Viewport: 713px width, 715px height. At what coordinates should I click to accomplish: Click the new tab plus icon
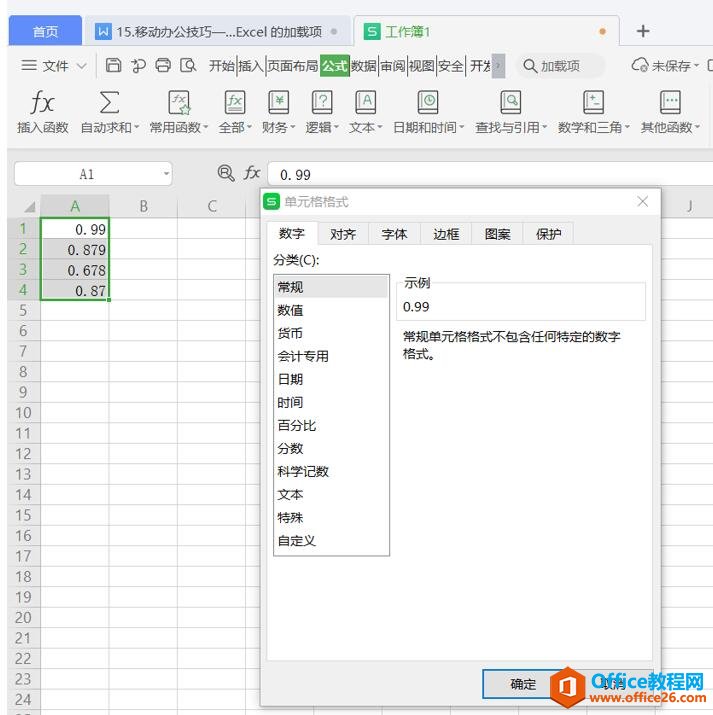[x=643, y=31]
